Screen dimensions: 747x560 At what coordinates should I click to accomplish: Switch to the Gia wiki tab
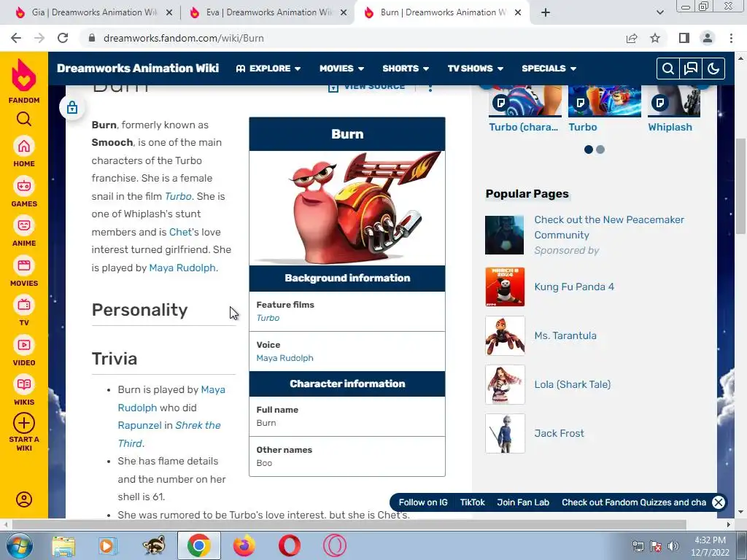[x=94, y=12]
